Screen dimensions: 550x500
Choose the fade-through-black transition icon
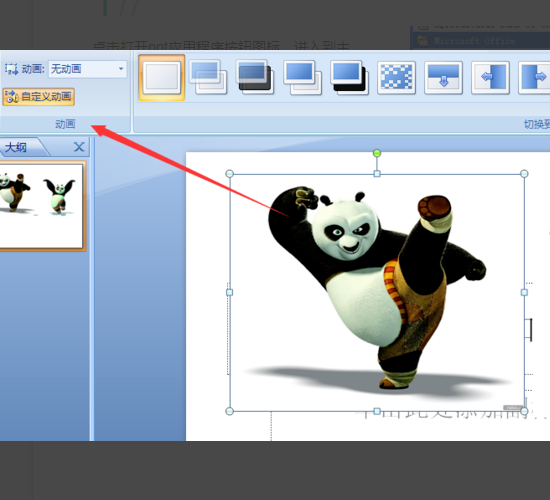255,77
